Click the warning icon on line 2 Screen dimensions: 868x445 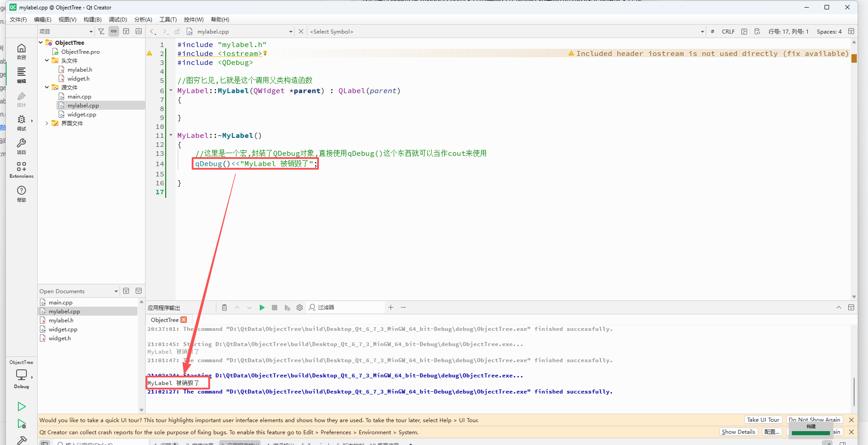(x=150, y=53)
